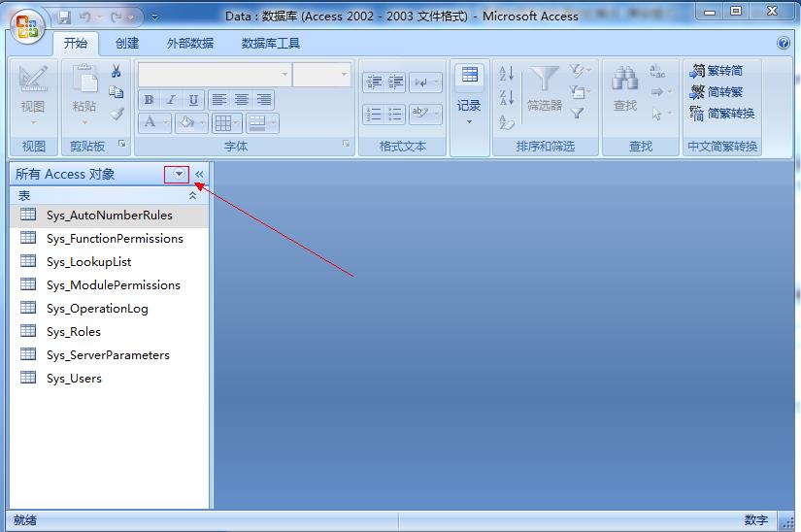Select the Sys_Users table
Viewport: 801px width, 532px height.
pos(109,379)
